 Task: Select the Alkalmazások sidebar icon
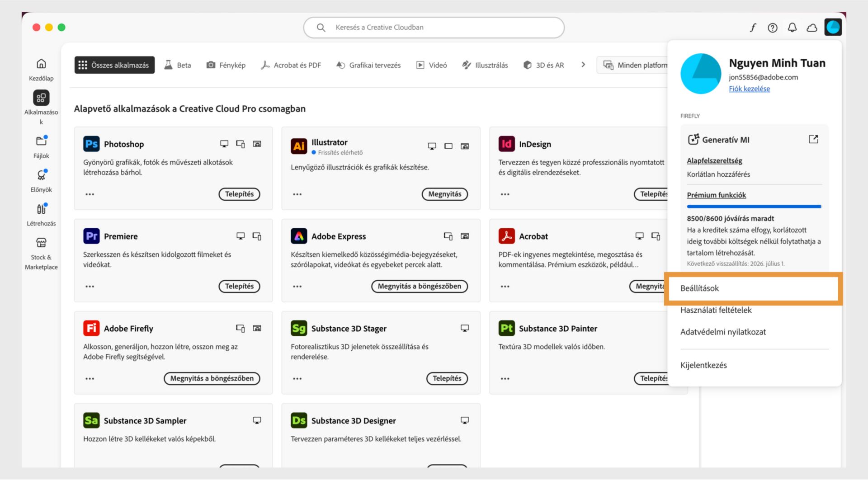point(41,98)
